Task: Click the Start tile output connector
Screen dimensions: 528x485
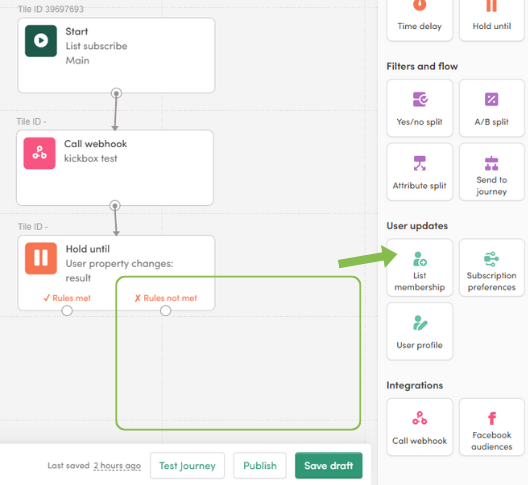Action: pos(116,93)
